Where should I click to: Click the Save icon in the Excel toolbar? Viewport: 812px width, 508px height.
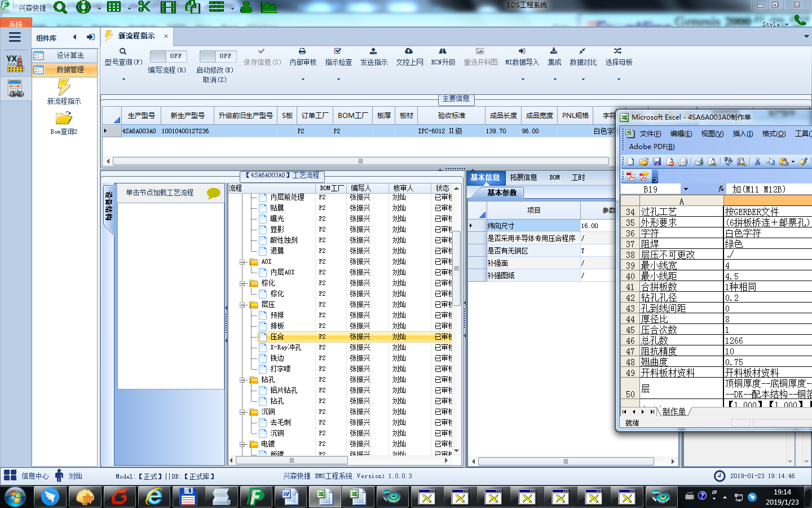[657, 161]
